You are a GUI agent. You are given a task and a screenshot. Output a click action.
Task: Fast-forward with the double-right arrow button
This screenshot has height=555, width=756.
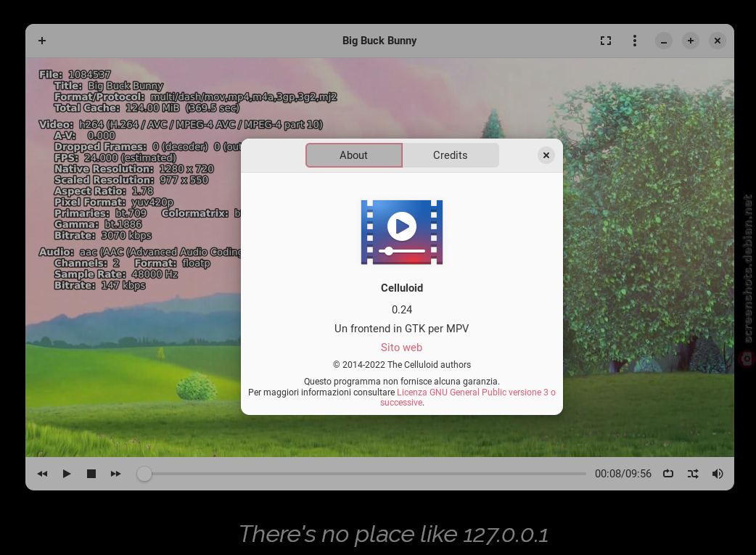(115, 474)
